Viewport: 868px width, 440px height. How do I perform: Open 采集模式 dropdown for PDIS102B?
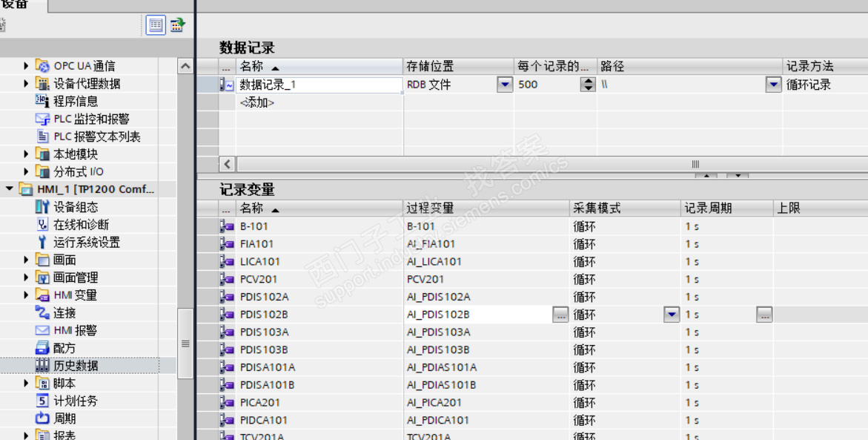tap(672, 315)
